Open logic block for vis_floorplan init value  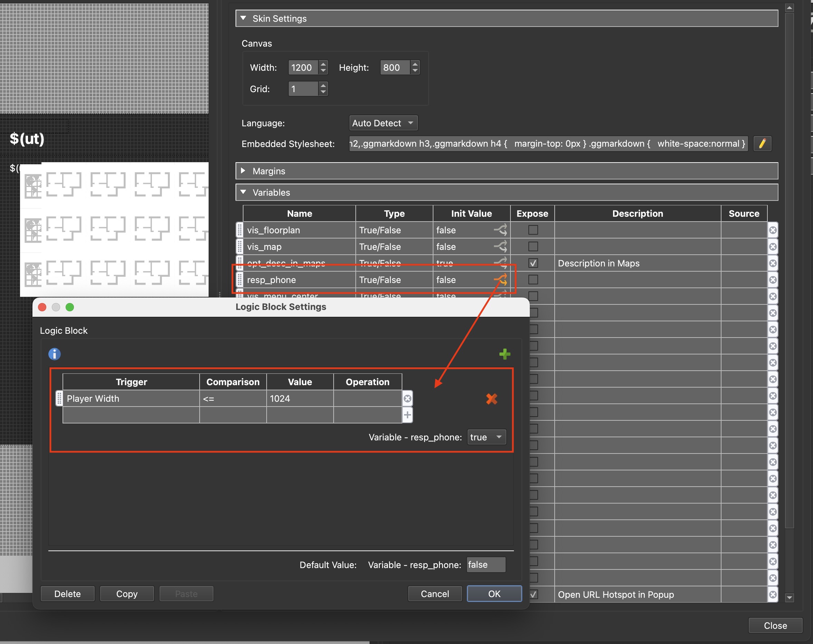coord(500,230)
